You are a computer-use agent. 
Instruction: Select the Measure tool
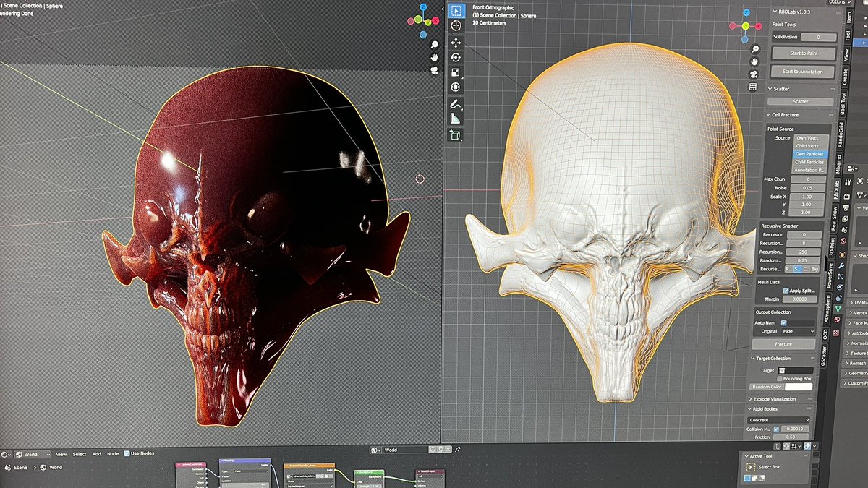[x=456, y=119]
